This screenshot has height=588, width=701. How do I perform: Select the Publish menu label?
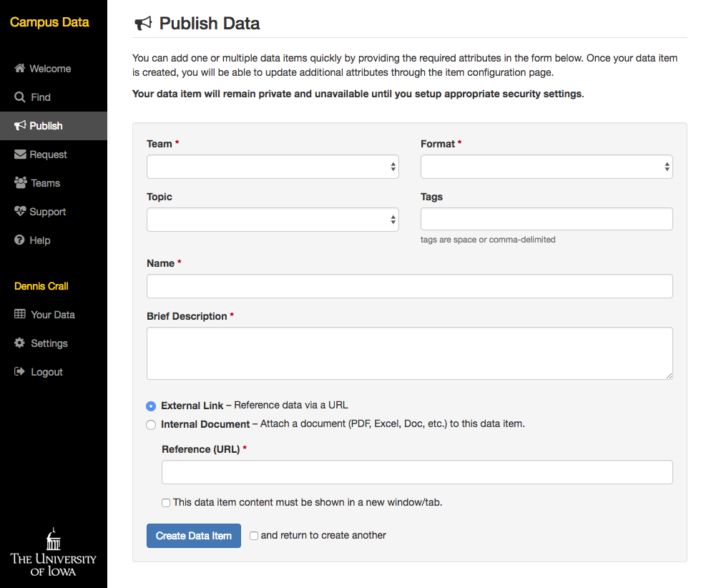coord(46,126)
